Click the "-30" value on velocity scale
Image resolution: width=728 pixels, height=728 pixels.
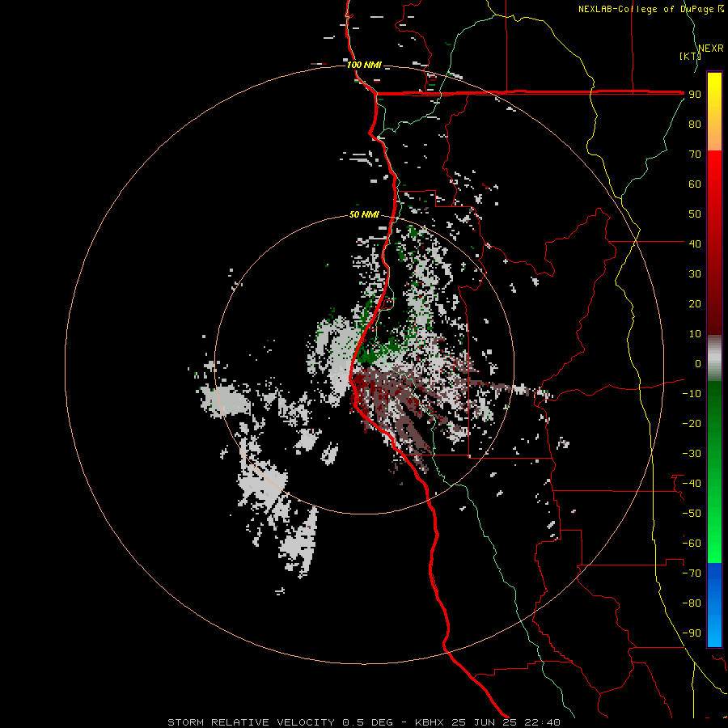(692, 454)
